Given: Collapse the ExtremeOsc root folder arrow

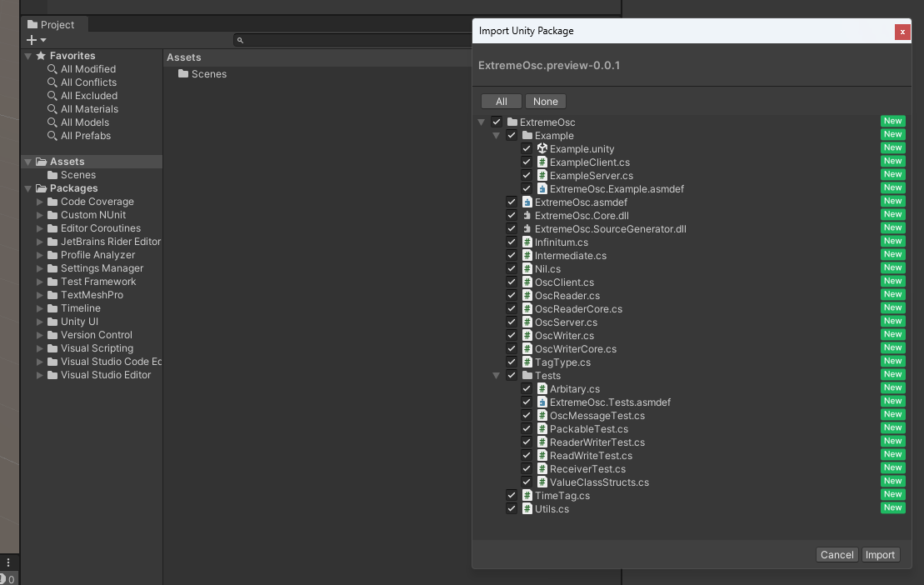Looking at the screenshot, I should click(482, 122).
